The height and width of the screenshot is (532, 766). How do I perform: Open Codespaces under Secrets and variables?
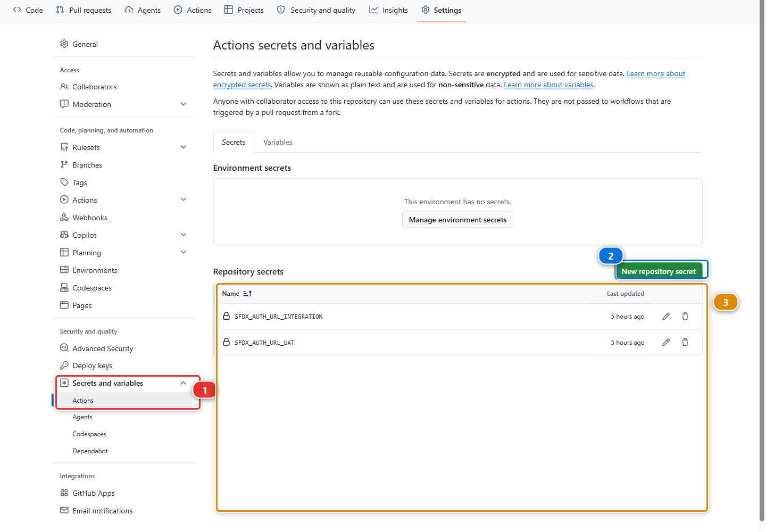point(89,434)
